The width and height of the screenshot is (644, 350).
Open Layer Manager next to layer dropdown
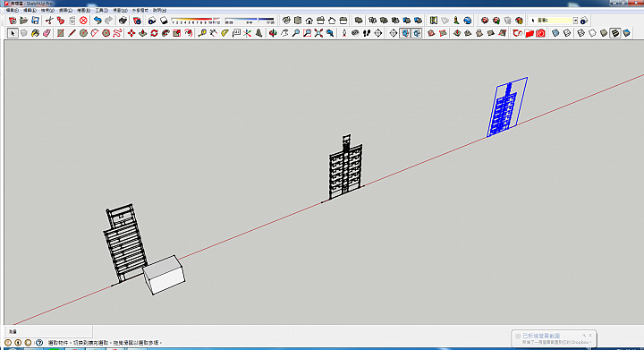pos(584,20)
